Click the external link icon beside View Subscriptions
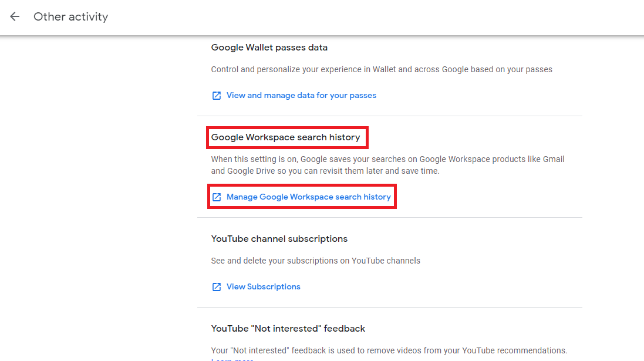 point(217,286)
